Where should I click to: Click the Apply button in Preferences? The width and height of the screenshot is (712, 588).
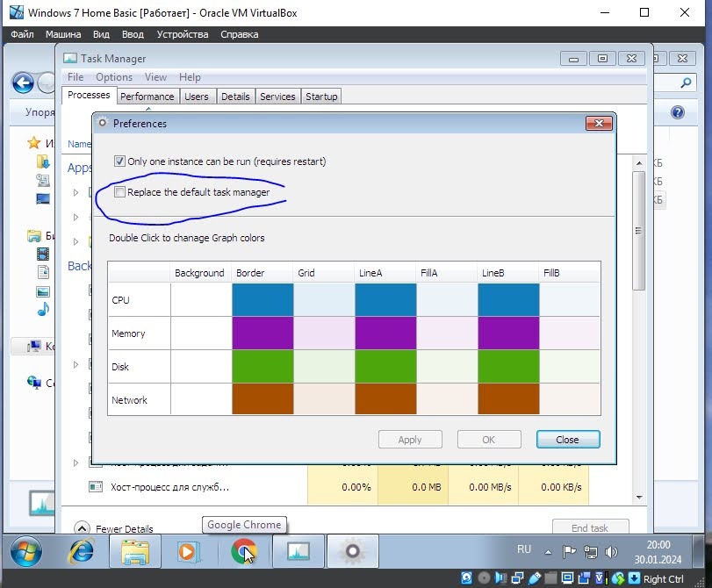[x=410, y=440]
